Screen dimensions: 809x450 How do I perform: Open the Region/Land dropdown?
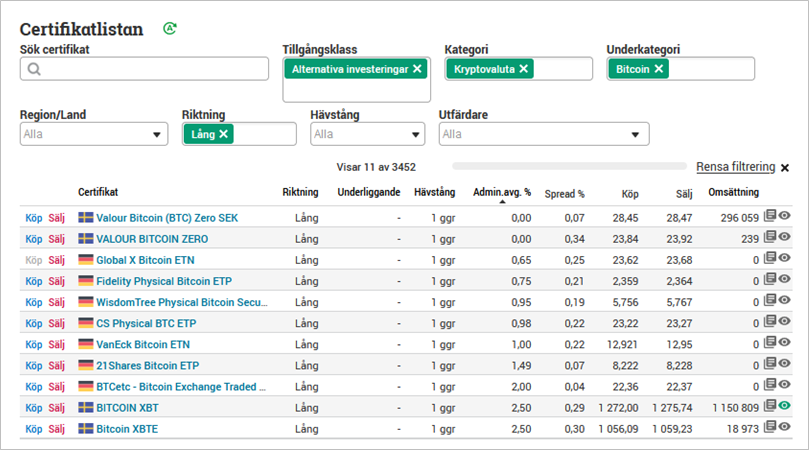94,134
